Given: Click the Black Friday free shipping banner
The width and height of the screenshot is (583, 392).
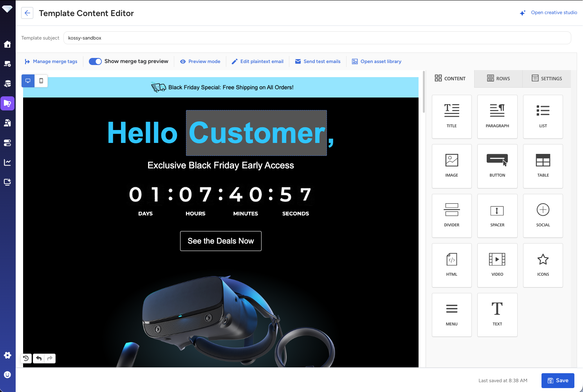Looking at the screenshot, I should pyautogui.click(x=221, y=87).
